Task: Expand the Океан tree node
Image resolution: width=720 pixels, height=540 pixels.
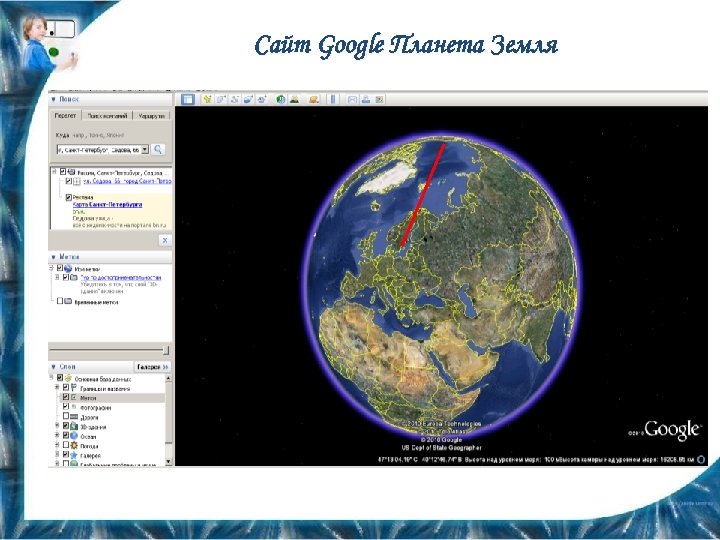Action: pyautogui.click(x=57, y=435)
